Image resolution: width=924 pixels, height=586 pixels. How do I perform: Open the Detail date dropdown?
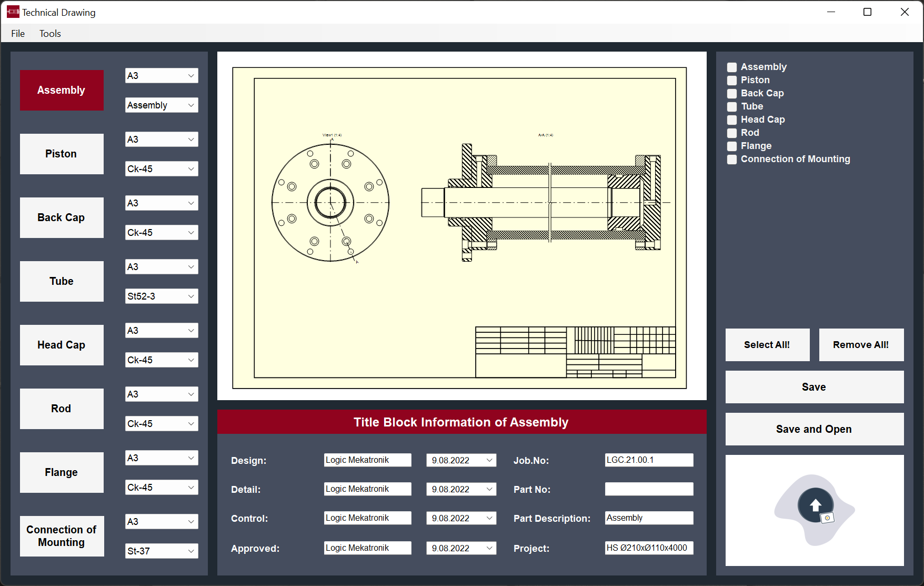461,489
